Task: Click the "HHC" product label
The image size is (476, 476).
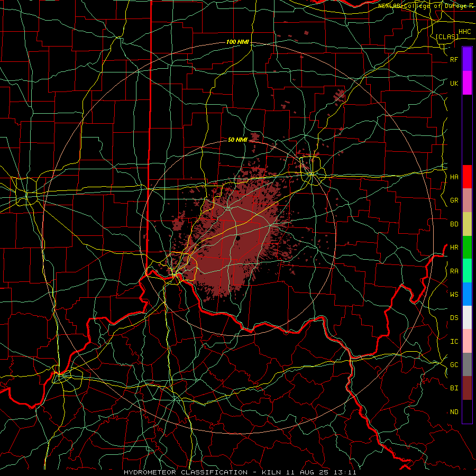Action: pyautogui.click(x=464, y=32)
